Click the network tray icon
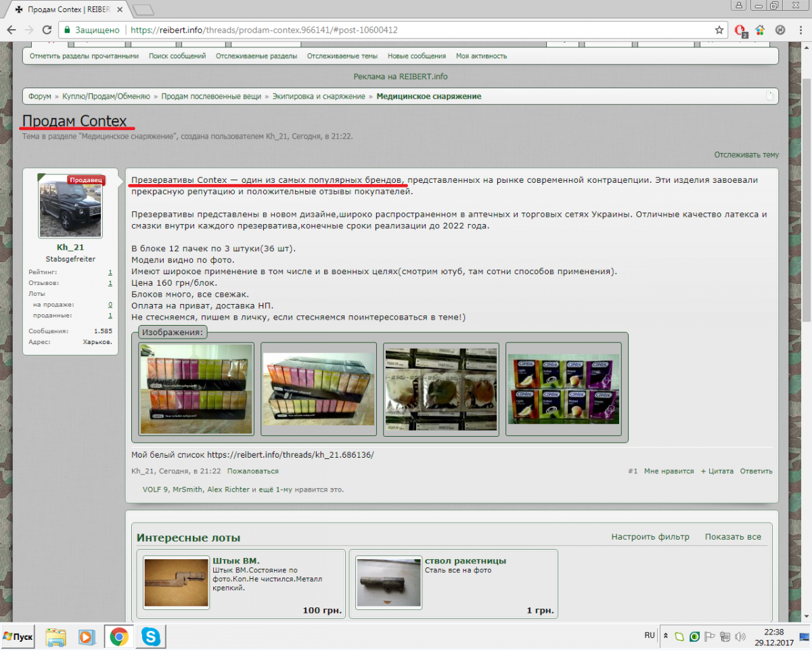This screenshot has width=812, height=650. tap(725, 636)
